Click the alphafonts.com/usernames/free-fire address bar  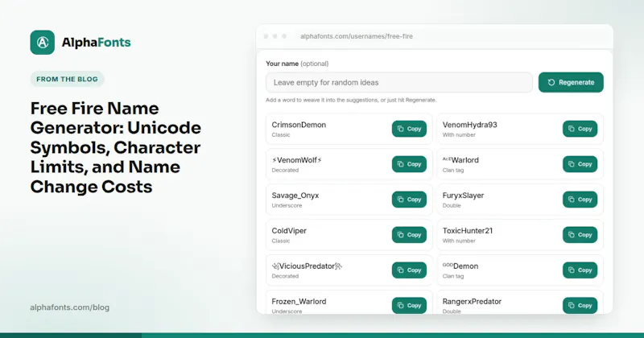click(x=357, y=36)
